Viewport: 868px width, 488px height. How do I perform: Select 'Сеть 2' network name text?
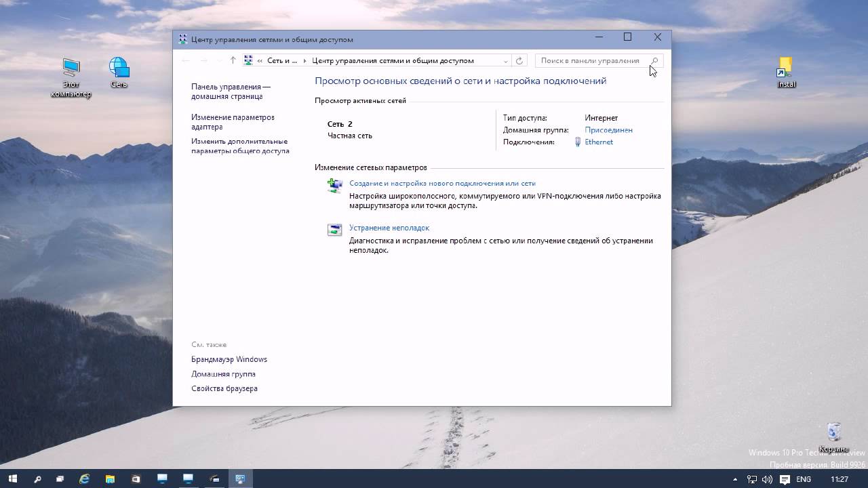(x=340, y=124)
